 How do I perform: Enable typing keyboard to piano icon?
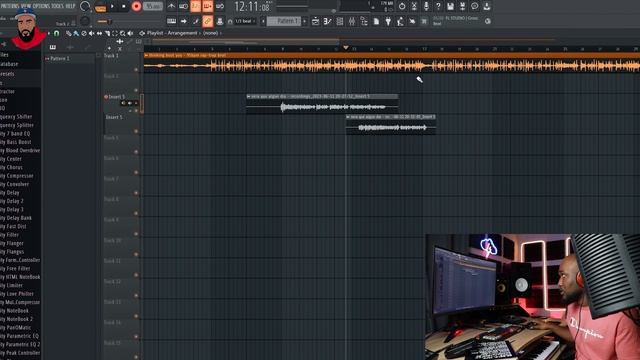coord(171,21)
